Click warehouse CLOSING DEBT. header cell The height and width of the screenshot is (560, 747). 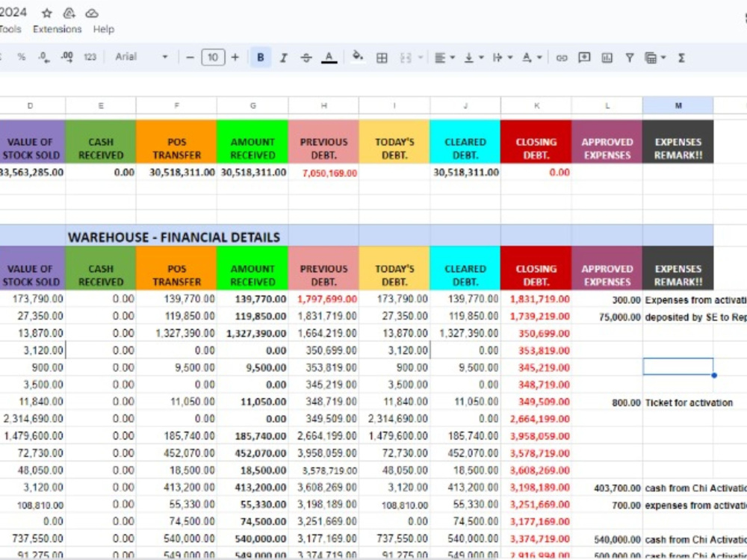536,269
